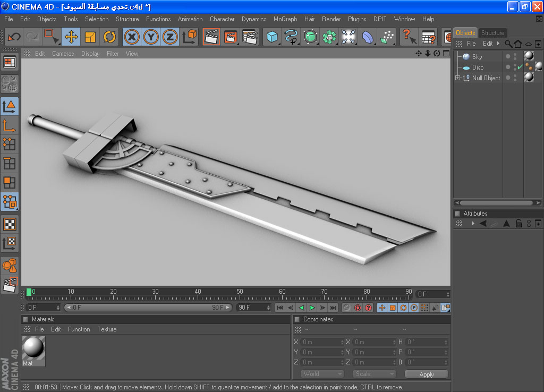Click the Attributes back arrow
Screen dimensions: 544x392
pos(483,224)
